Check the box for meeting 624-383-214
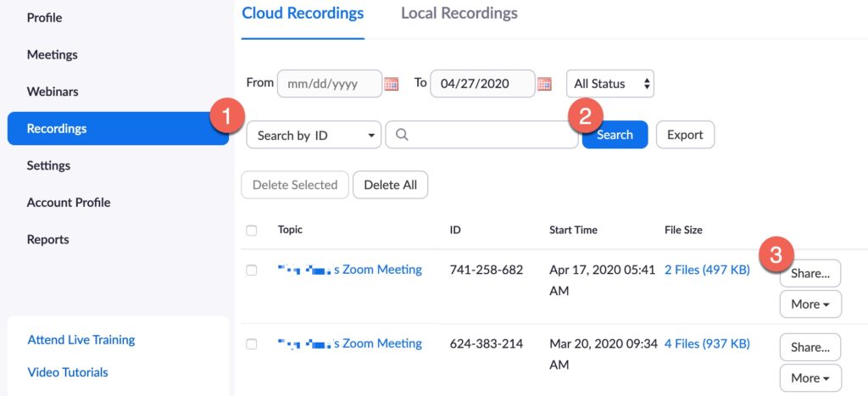 click(x=251, y=344)
